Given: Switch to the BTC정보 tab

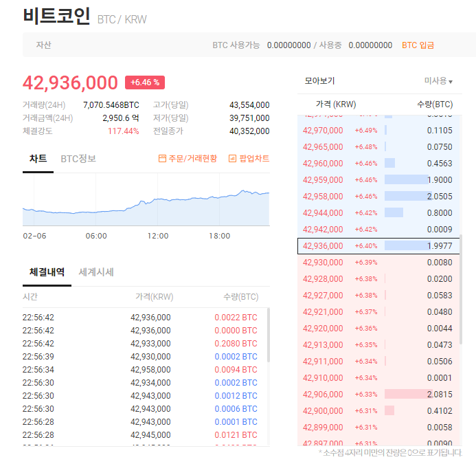Looking at the screenshot, I should (x=78, y=159).
